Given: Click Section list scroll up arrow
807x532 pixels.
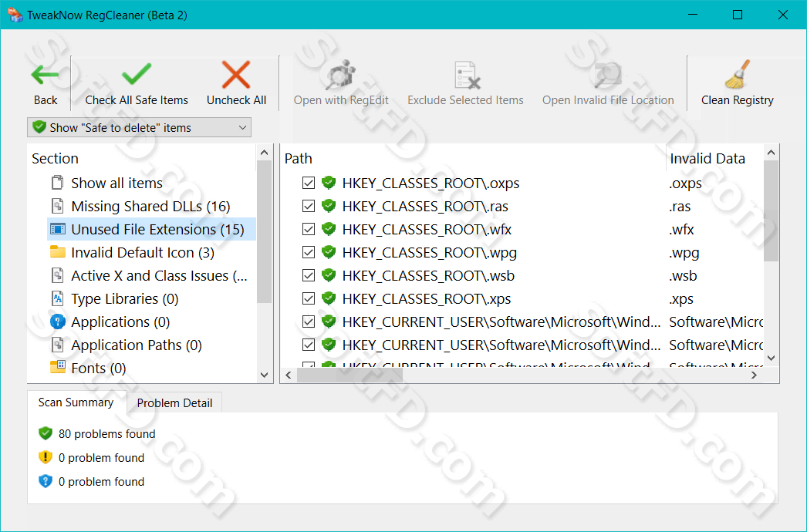Looking at the screenshot, I should 264,153.
